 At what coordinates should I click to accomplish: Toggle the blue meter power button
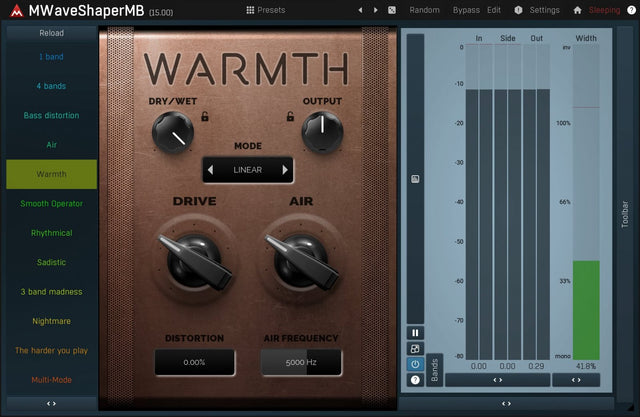point(415,364)
